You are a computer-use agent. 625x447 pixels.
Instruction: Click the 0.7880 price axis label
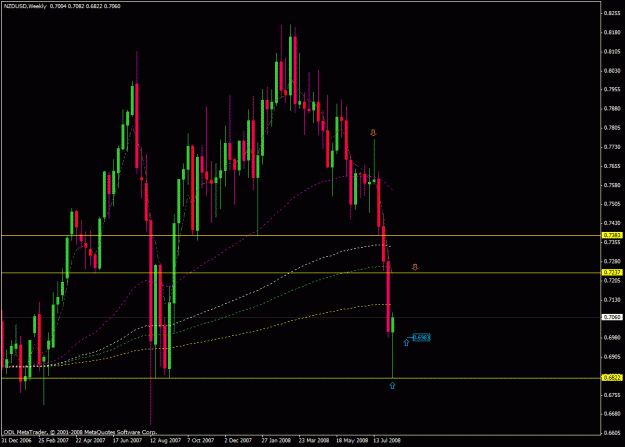click(612, 108)
